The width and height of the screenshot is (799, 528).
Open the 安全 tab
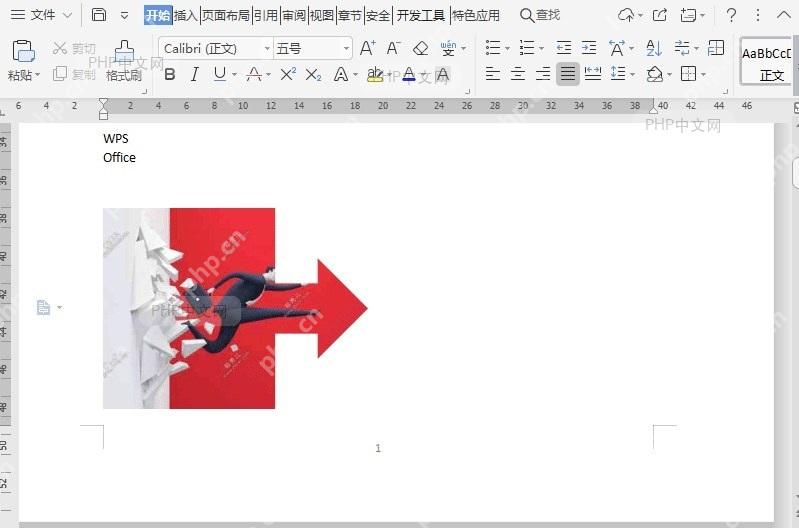(x=378, y=15)
